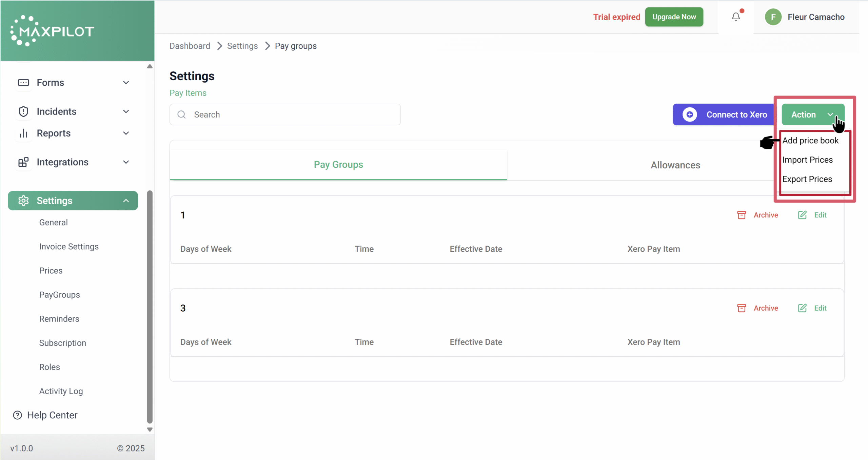868x460 pixels.
Task: Click the Incidents shield icon
Action: (x=23, y=111)
